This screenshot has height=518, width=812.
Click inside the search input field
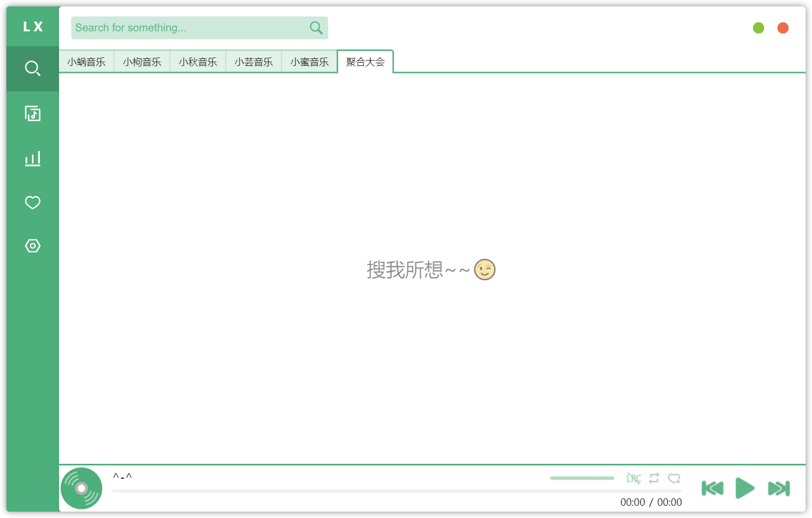click(186, 28)
